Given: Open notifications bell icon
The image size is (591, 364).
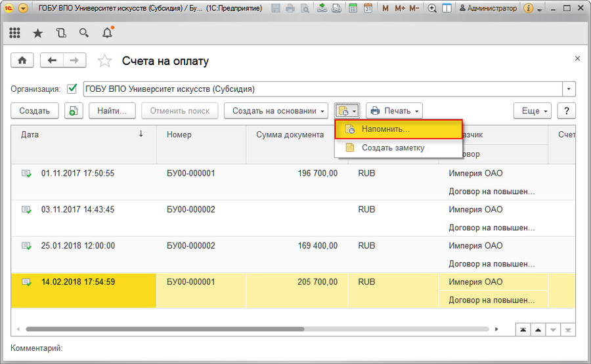Looking at the screenshot, I should point(108,33).
